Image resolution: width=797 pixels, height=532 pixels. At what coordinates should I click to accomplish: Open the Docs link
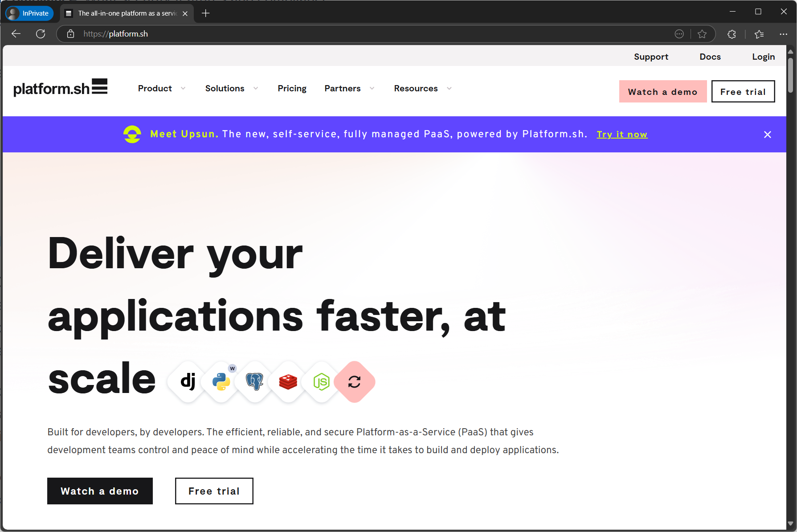click(x=710, y=57)
